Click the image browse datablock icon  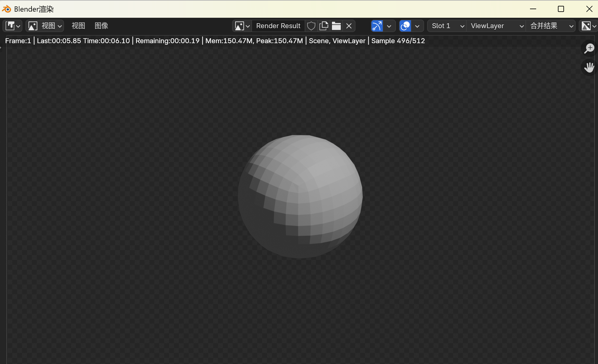242,26
